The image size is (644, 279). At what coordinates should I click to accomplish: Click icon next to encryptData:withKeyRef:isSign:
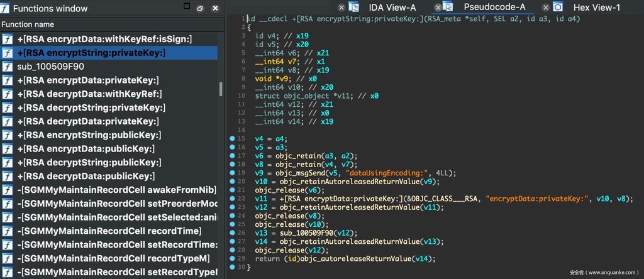[8, 39]
